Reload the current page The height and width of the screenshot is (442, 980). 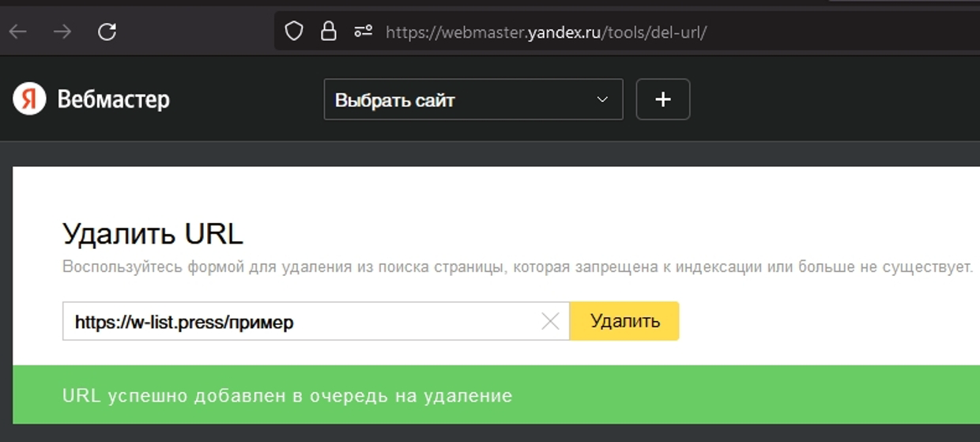coord(107,32)
